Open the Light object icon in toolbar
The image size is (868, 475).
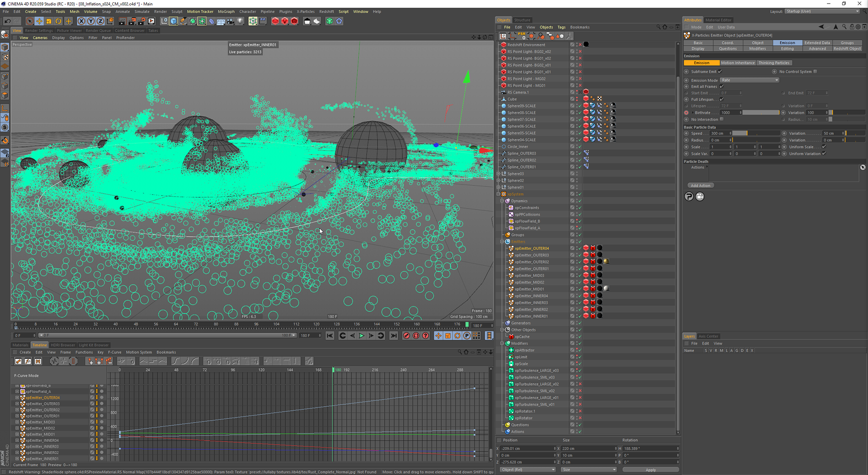click(x=241, y=21)
